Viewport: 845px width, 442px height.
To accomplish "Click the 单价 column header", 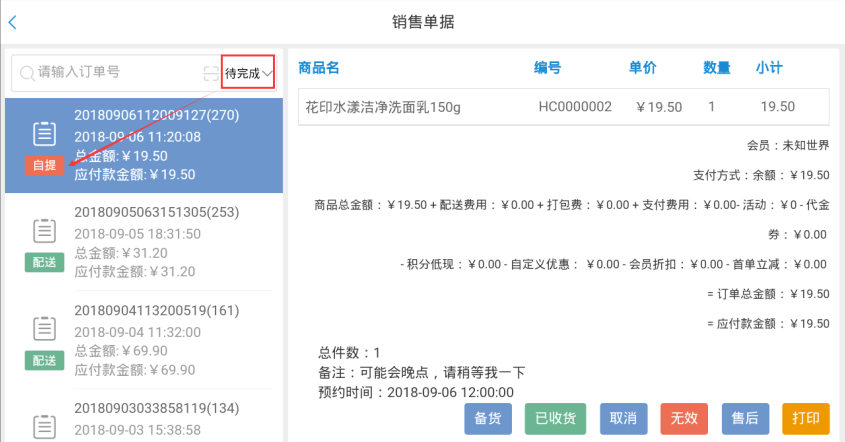I will pos(642,68).
